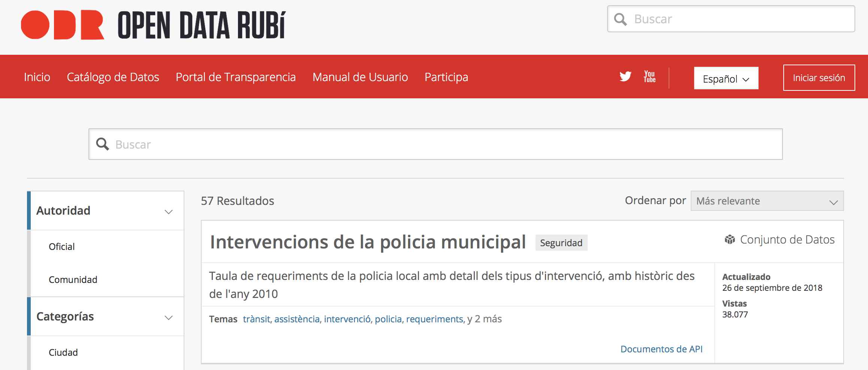This screenshot has width=868, height=370.
Task: Click the Conjunto de Datos label
Action: point(787,239)
